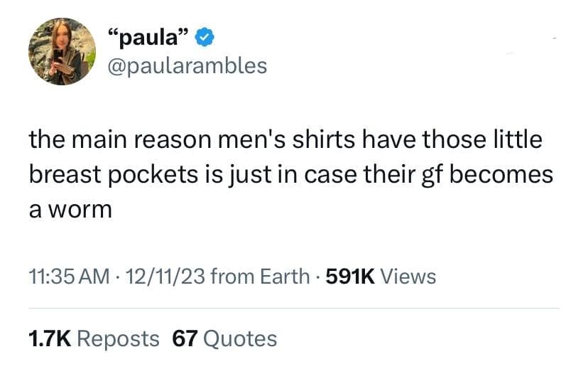
Task: Select the "from Earth" location text
Action: pos(260,277)
